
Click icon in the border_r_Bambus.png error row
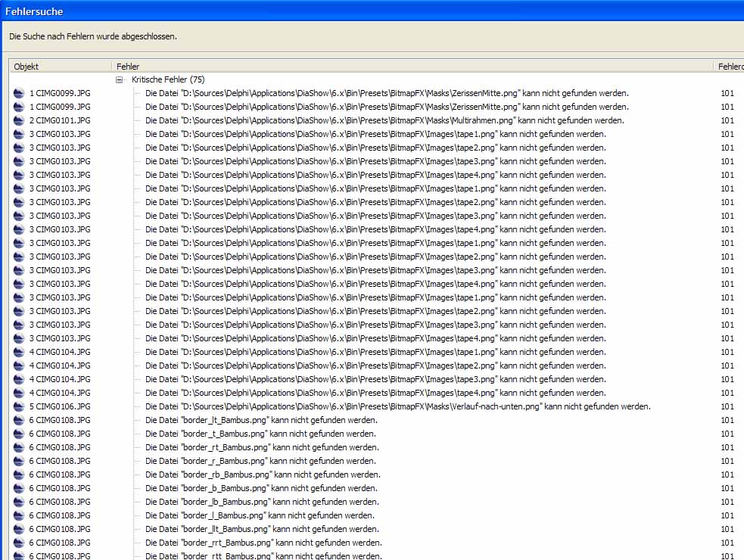[x=19, y=461]
